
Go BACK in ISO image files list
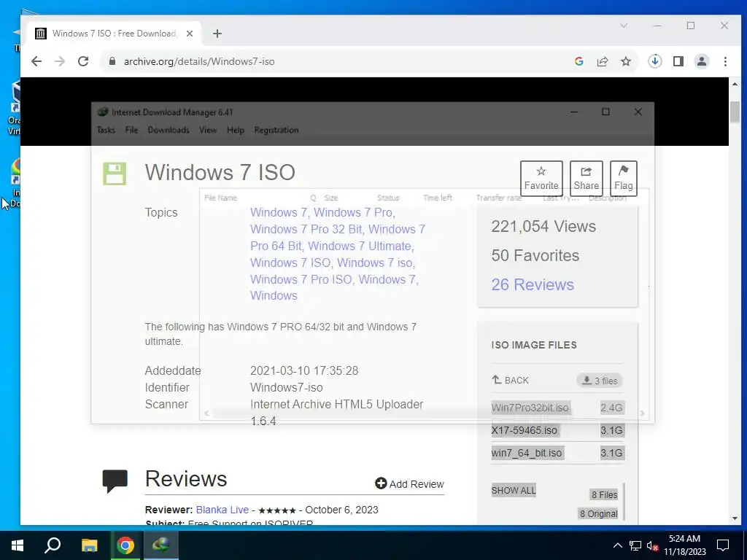(510, 381)
